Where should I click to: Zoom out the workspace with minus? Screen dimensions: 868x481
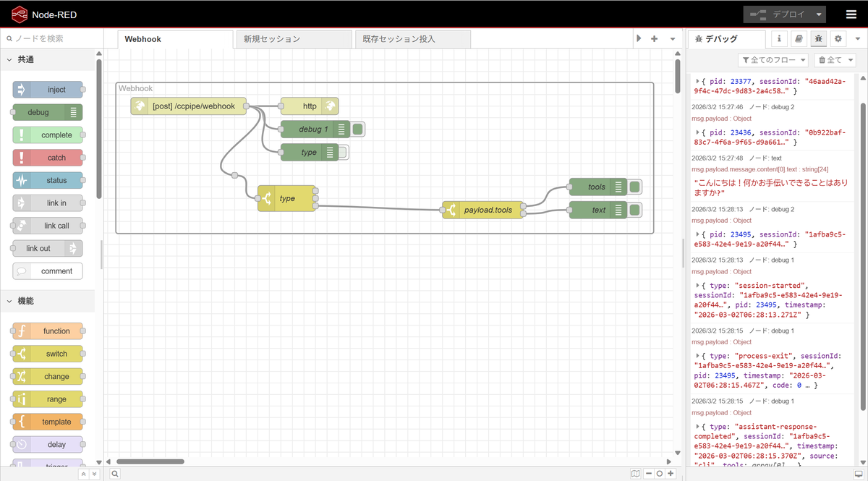point(648,474)
